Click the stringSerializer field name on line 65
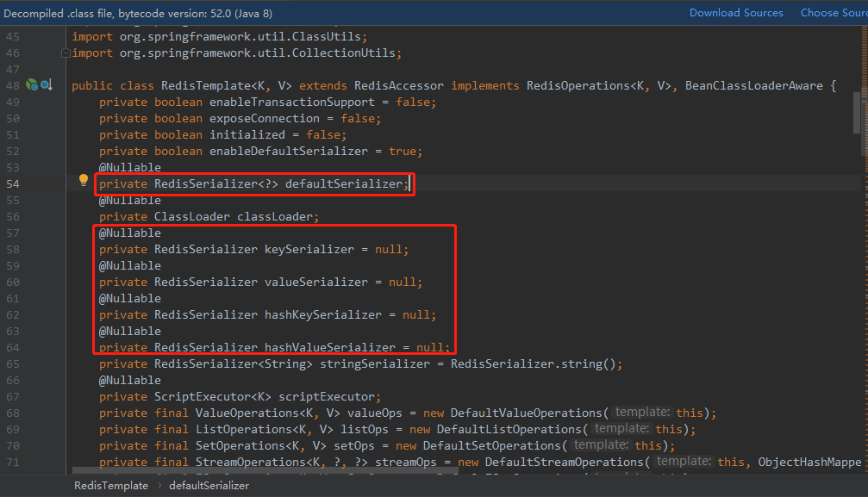The height and width of the screenshot is (497, 868). point(375,363)
